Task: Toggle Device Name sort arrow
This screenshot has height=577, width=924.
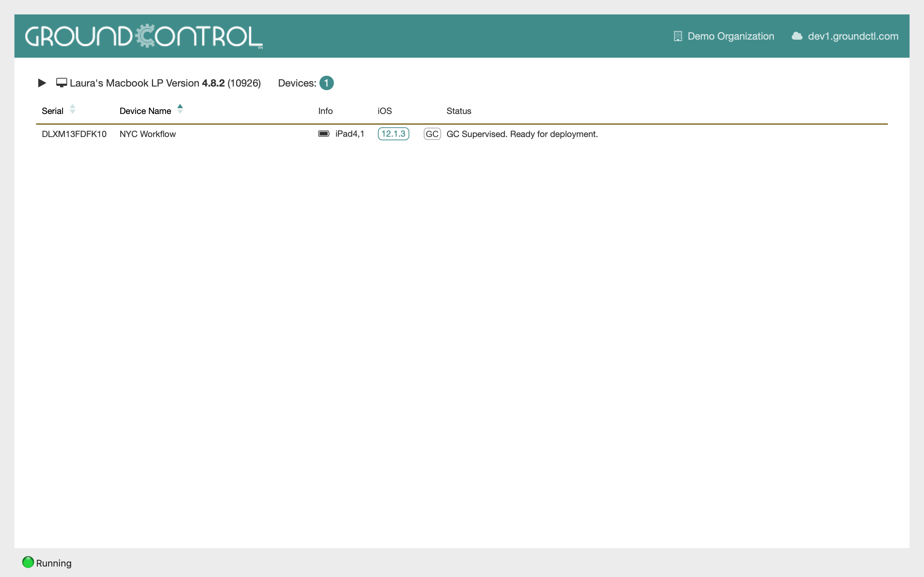Action: [x=180, y=109]
